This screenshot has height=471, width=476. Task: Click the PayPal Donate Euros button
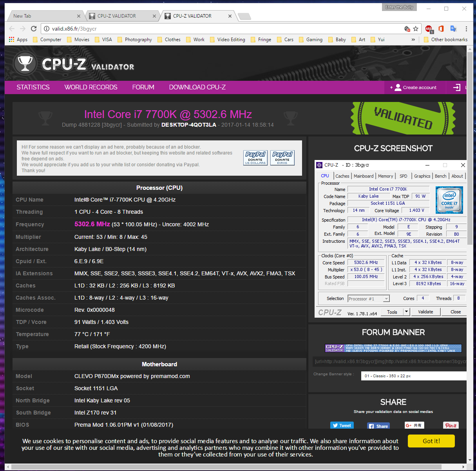point(282,158)
